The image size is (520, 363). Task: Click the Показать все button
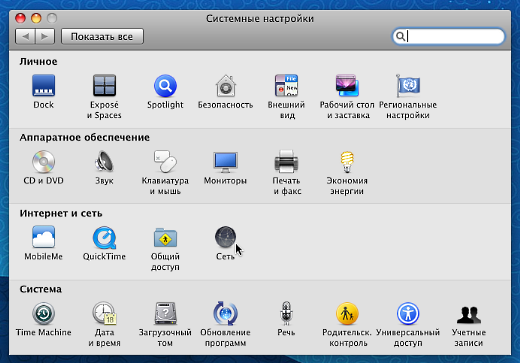coord(102,36)
